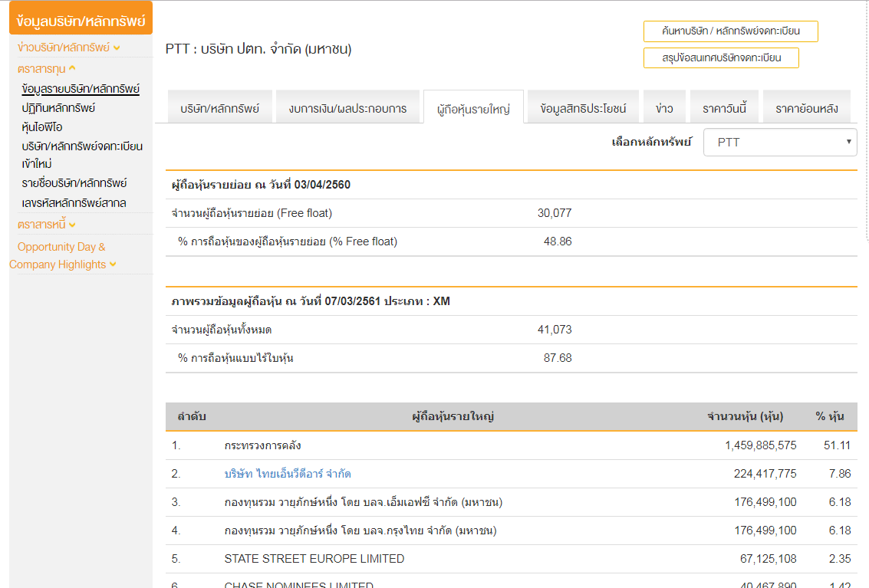Image resolution: width=869 pixels, height=588 pixels.
Task: Click the page title PTT : บริษัท ปตท. จำกัด (มหาชน)
Action: (258, 49)
